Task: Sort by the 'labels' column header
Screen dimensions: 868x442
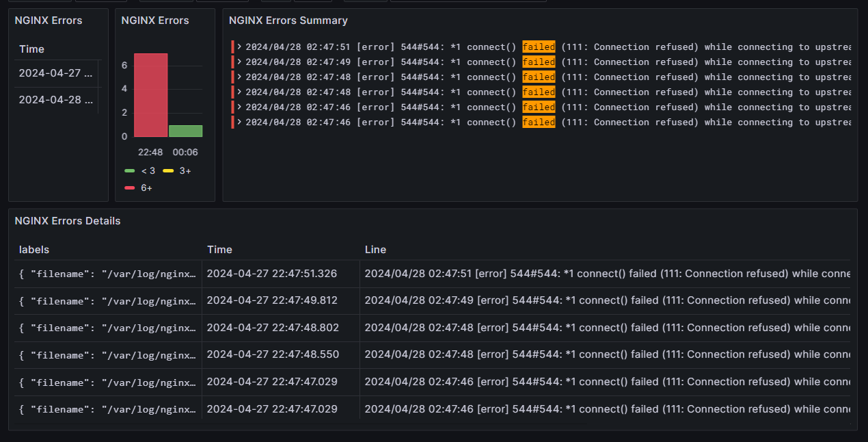Action: pyautogui.click(x=34, y=250)
